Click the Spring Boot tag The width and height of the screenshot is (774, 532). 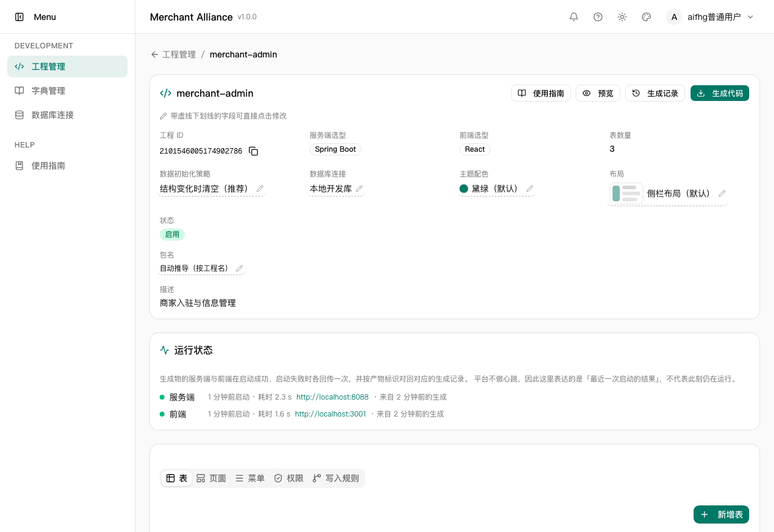(336, 149)
